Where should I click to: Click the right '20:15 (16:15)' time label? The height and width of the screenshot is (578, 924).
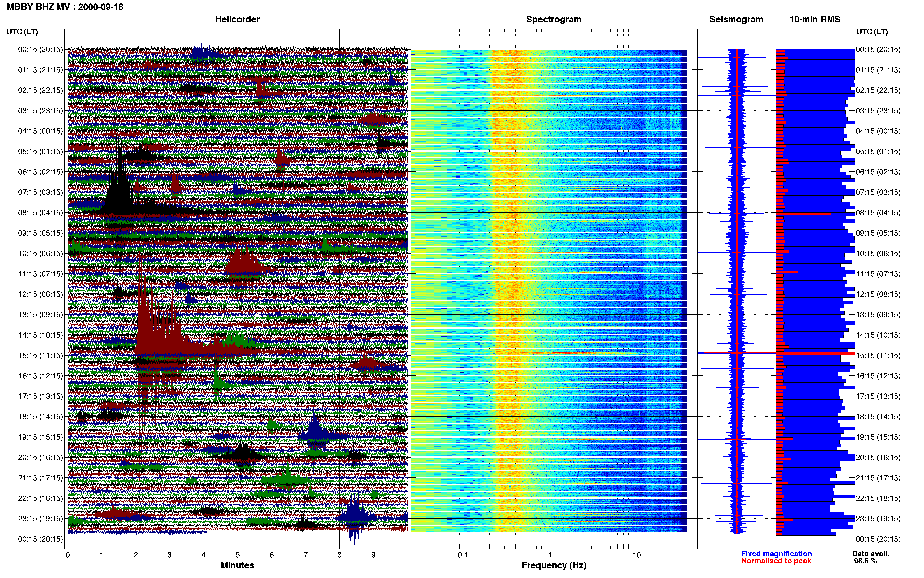878,457
